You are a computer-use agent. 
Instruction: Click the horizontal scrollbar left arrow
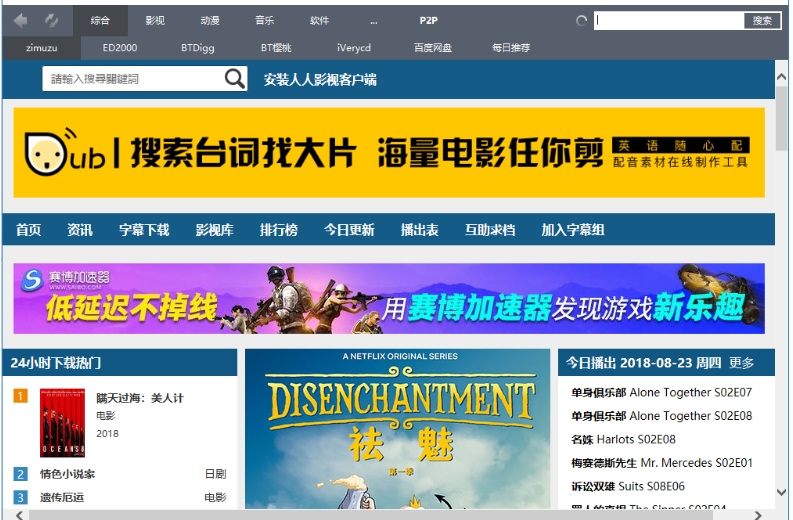coord(19,515)
